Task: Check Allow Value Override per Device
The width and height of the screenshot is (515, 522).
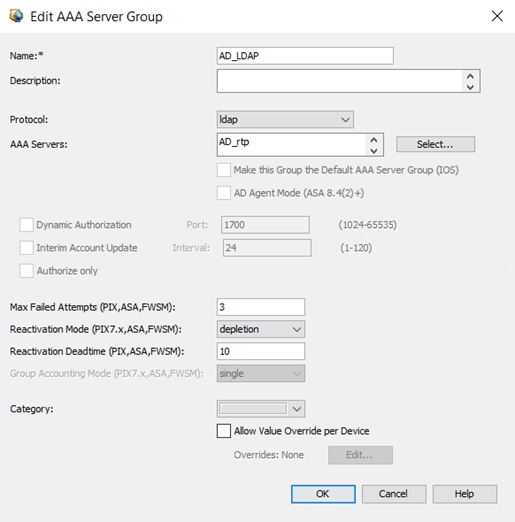Action: [x=224, y=431]
